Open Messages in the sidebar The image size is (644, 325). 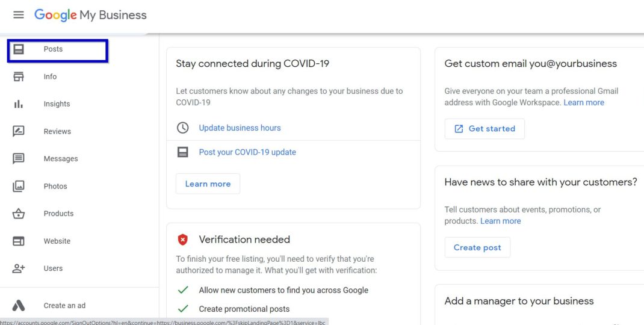[x=61, y=159]
